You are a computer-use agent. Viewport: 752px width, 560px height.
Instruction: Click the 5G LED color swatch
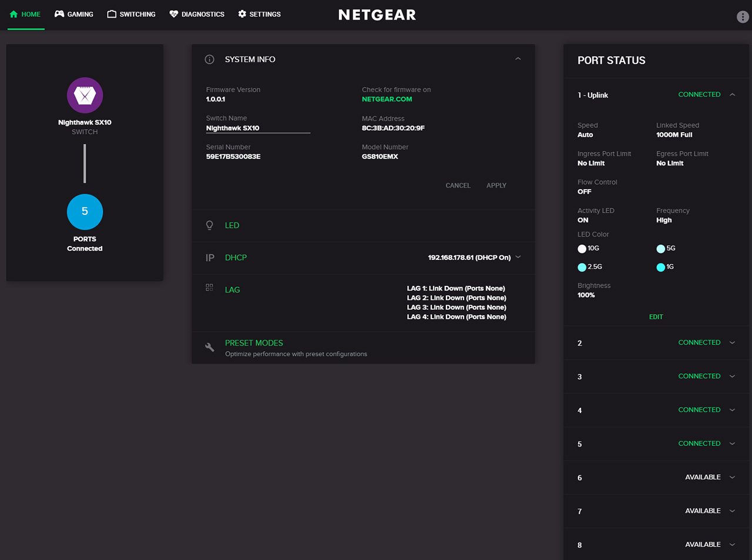coord(660,249)
